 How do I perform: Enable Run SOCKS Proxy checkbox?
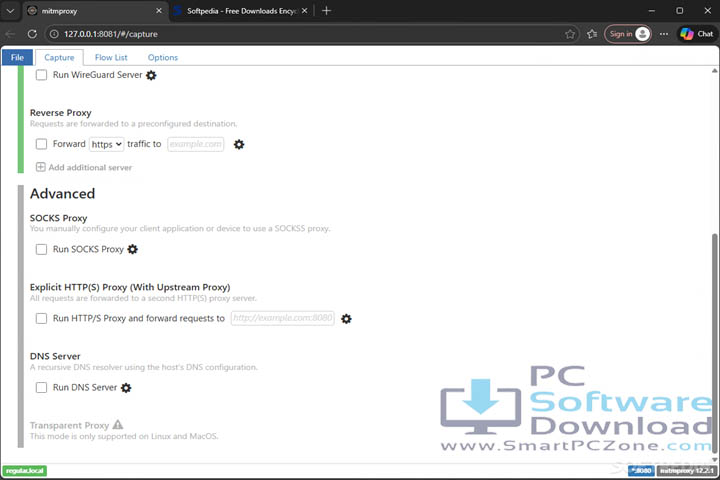pos(41,249)
